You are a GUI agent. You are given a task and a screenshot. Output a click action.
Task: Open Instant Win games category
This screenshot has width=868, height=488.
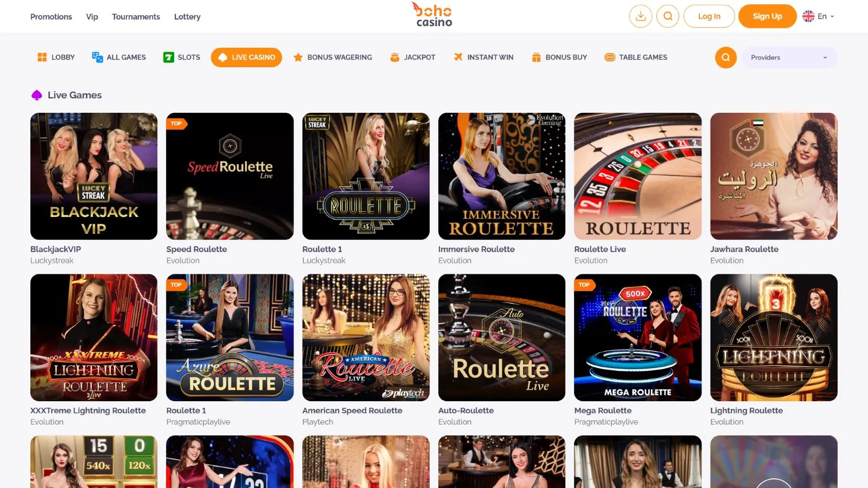pos(483,57)
